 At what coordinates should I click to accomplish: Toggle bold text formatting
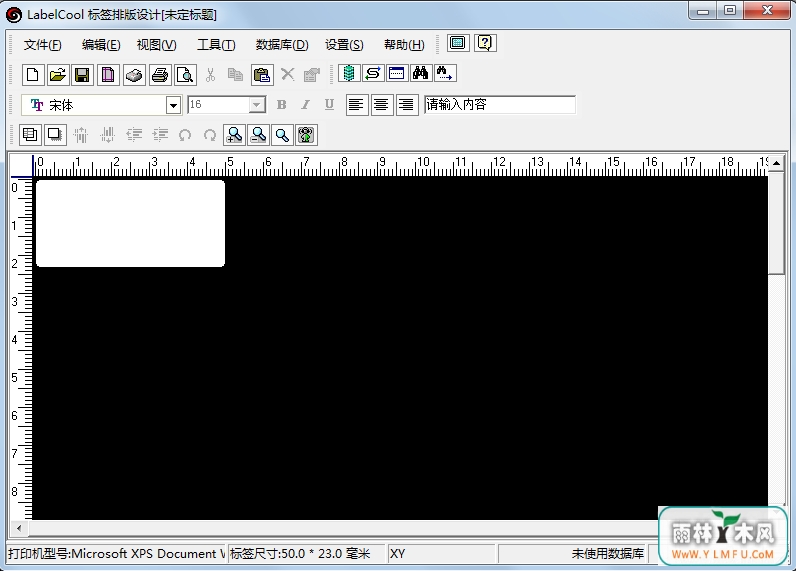(282, 105)
